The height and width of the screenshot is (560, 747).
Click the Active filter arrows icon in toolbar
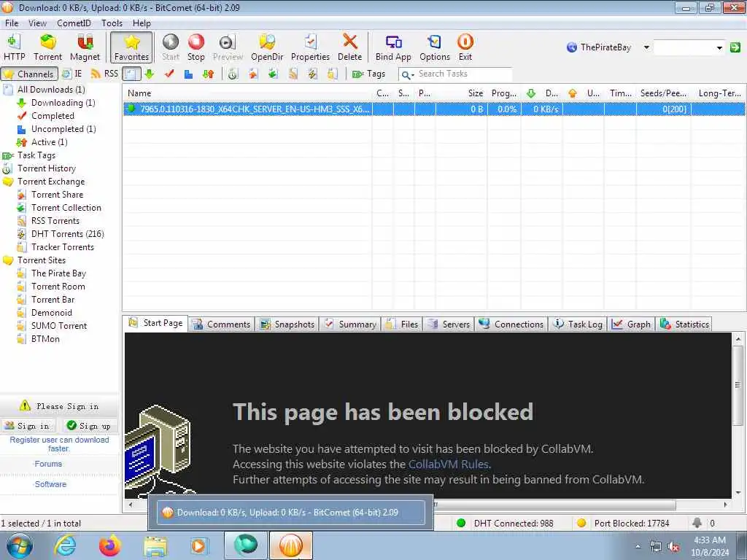pyautogui.click(x=208, y=74)
